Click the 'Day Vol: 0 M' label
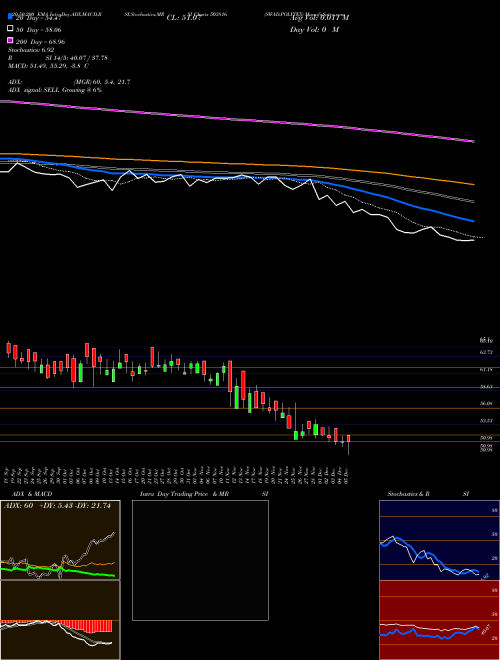 pyautogui.click(x=314, y=30)
